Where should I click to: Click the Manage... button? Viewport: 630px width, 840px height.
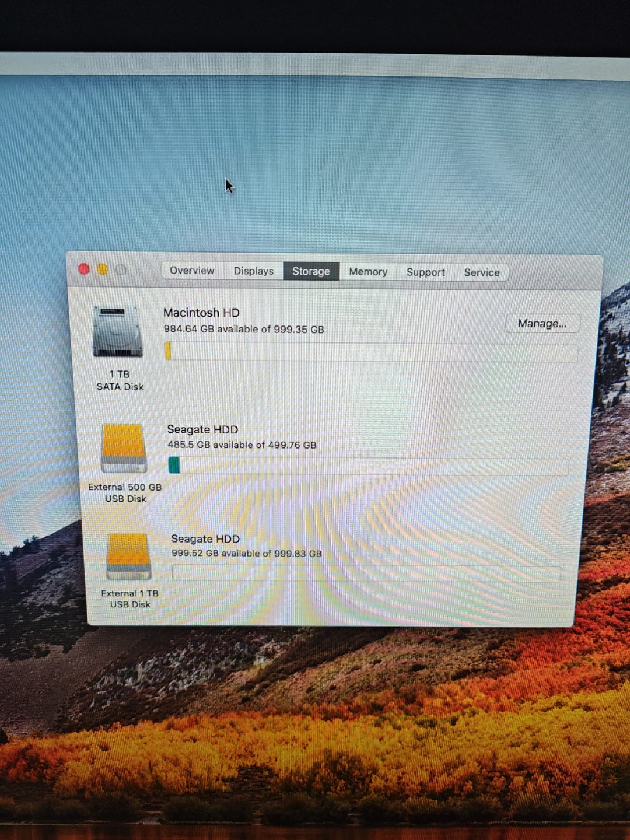(542, 324)
